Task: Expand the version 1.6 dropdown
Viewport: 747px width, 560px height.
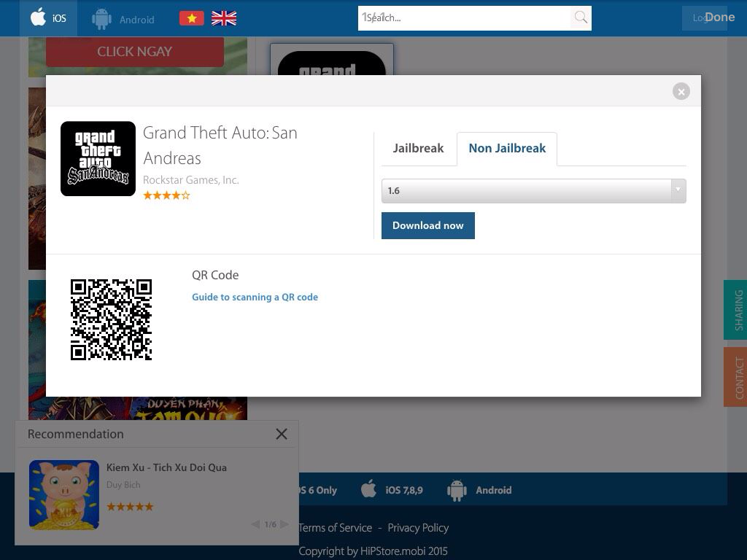Action: tap(533, 191)
